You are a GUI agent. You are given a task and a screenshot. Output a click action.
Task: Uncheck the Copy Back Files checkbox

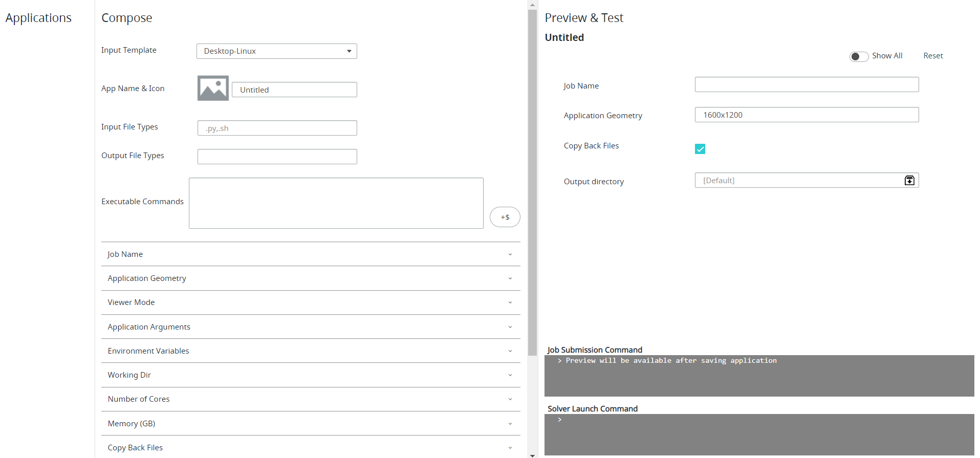click(x=700, y=149)
